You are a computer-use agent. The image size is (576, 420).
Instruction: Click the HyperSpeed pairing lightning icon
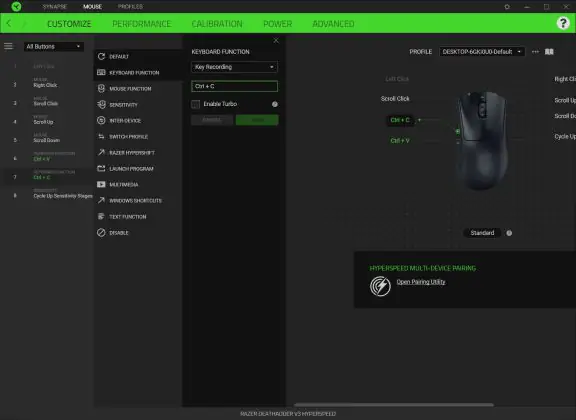[x=381, y=286]
